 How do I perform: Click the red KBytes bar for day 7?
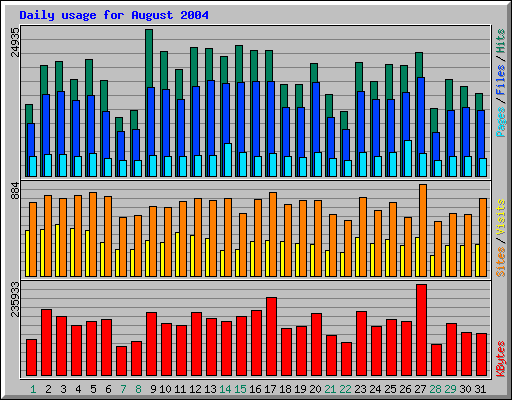121,361
